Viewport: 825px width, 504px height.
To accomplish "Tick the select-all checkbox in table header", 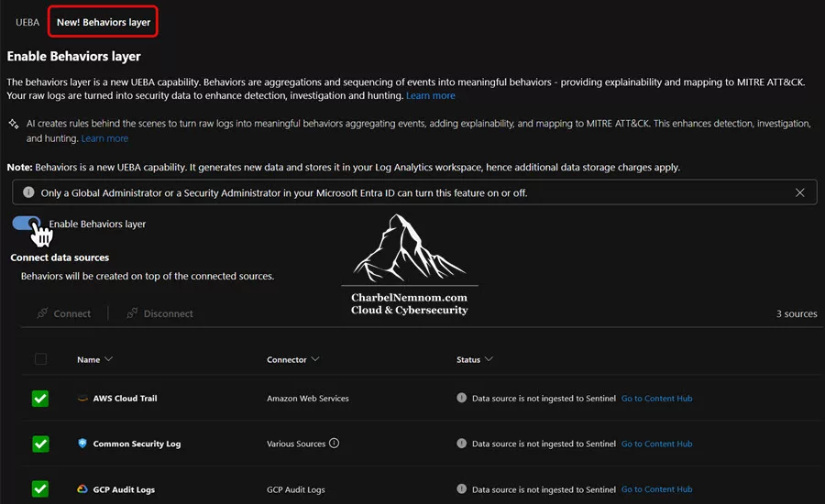I will pyautogui.click(x=40, y=359).
